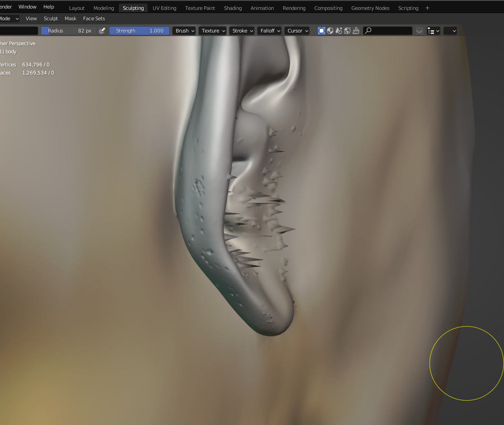Click the magnifier icon in search field
This screenshot has width=504, height=425.
369,31
